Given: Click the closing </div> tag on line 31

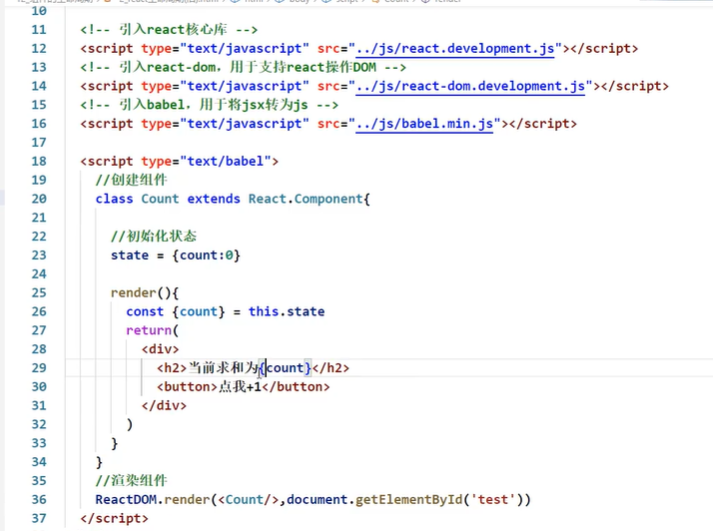Looking at the screenshot, I should click(x=164, y=406).
